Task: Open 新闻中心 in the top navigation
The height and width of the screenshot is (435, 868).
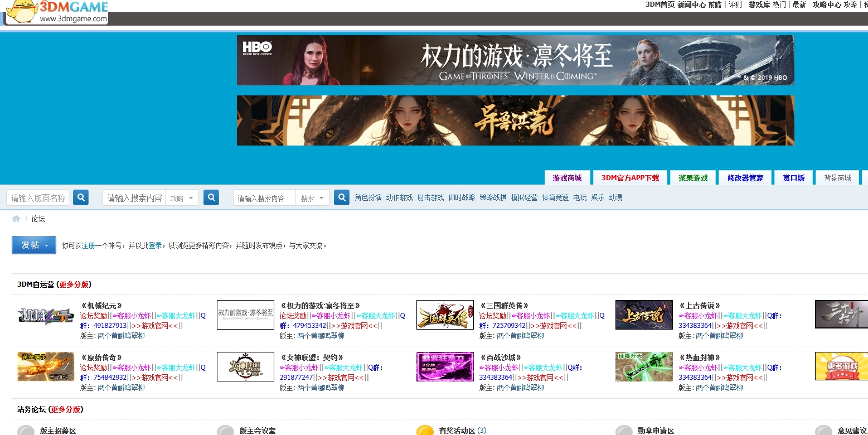Action: [691, 4]
